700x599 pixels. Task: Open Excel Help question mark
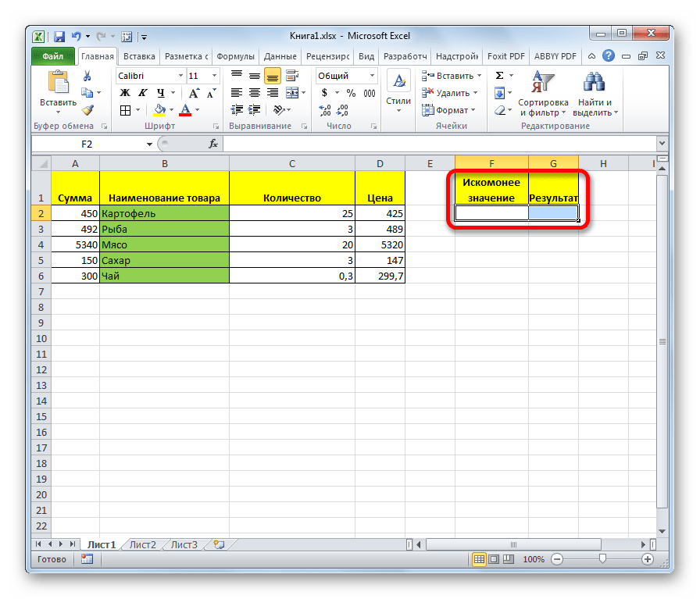608,55
